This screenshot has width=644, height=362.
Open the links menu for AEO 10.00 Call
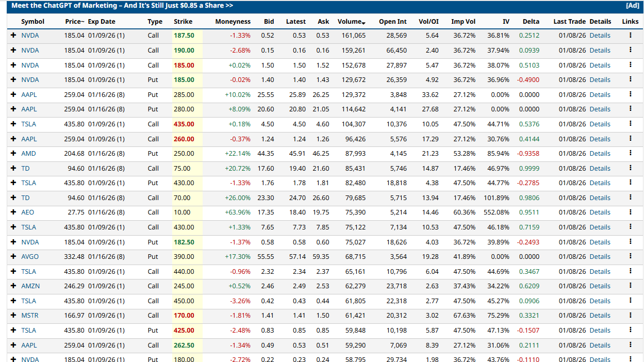(x=630, y=212)
